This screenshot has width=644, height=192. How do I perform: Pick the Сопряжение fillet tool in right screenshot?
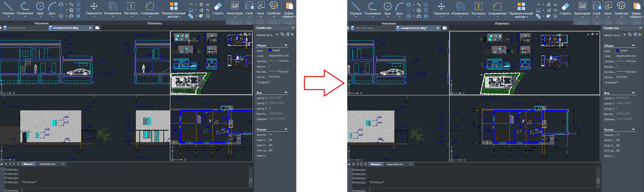tap(497, 9)
